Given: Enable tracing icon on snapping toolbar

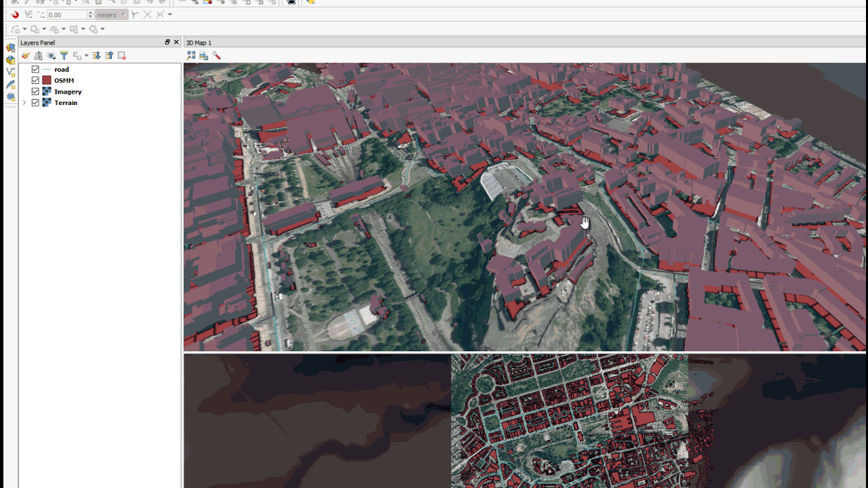Looking at the screenshot, I should tap(160, 14).
